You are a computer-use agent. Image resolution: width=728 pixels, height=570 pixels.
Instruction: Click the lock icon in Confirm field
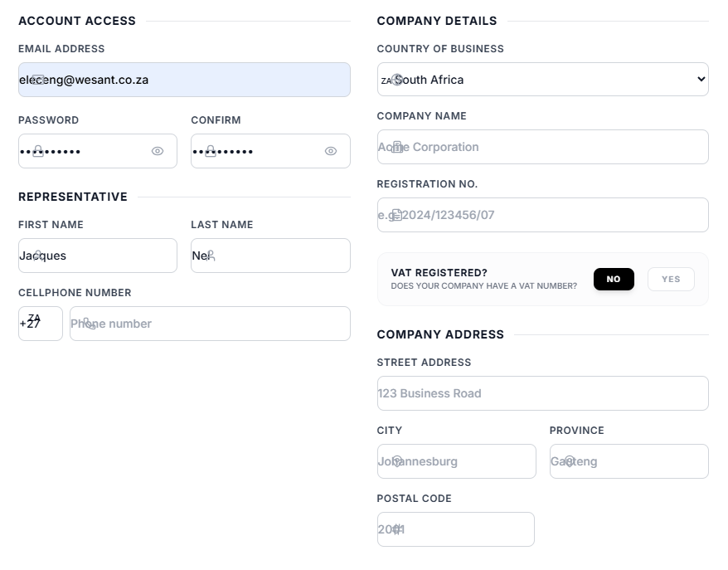(x=211, y=151)
